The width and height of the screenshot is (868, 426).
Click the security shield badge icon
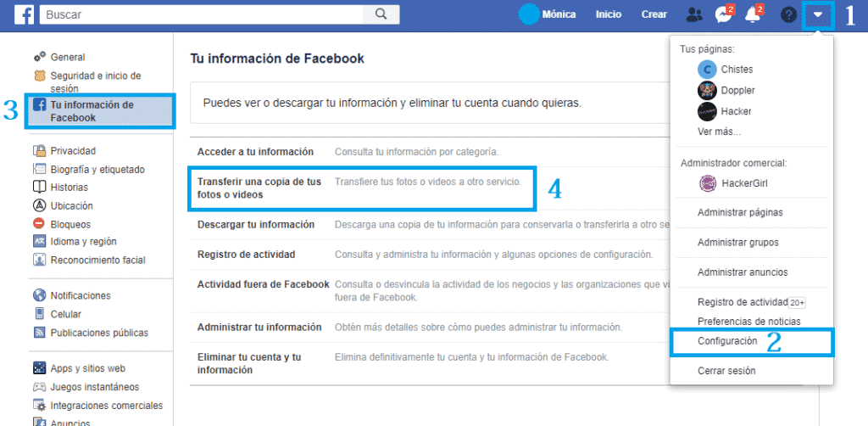[x=39, y=76]
